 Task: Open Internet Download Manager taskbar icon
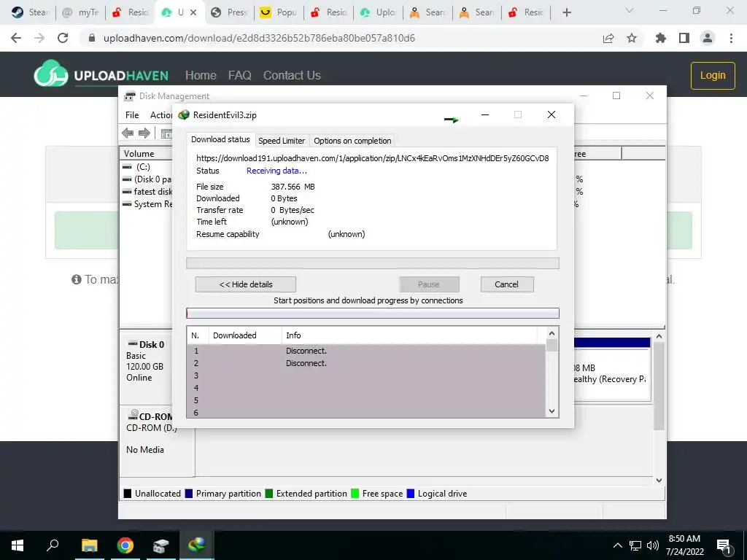click(196, 545)
